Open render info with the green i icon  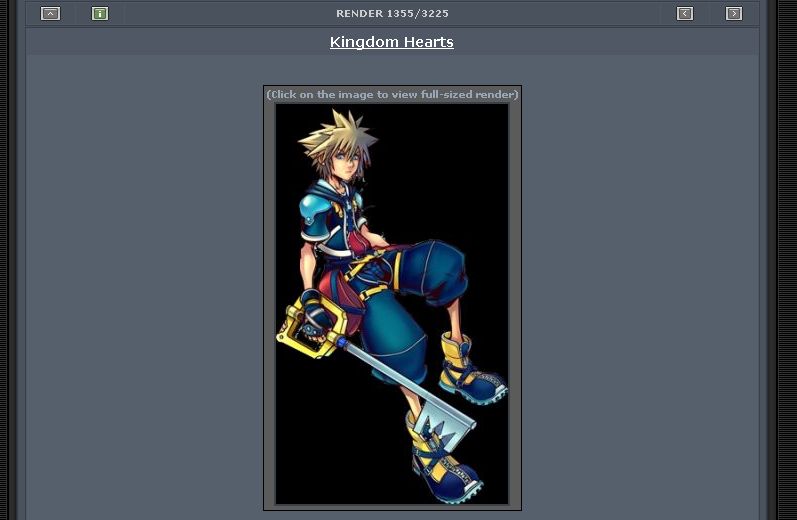pyautogui.click(x=100, y=14)
